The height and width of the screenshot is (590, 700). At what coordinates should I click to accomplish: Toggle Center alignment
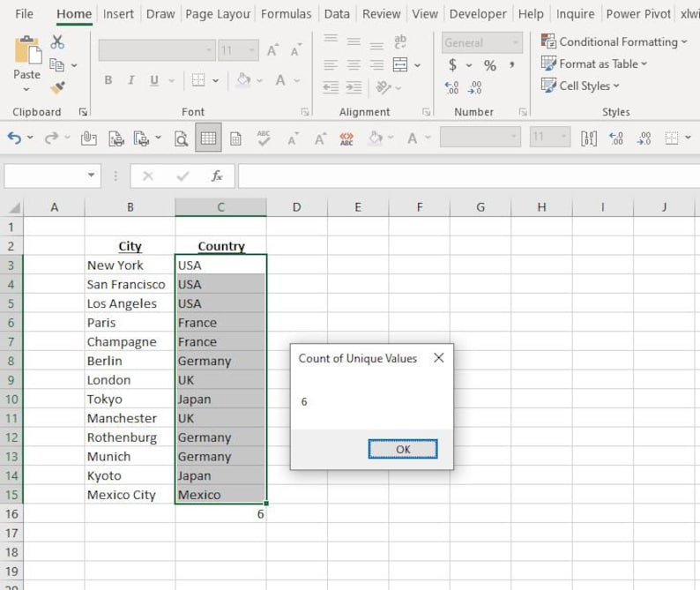point(354,65)
